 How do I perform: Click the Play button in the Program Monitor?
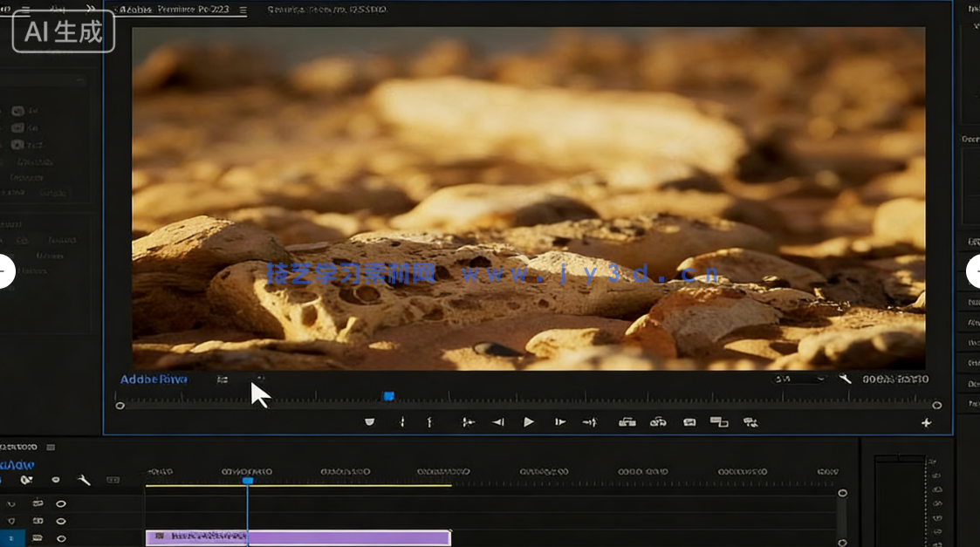(x=529, y=422)
